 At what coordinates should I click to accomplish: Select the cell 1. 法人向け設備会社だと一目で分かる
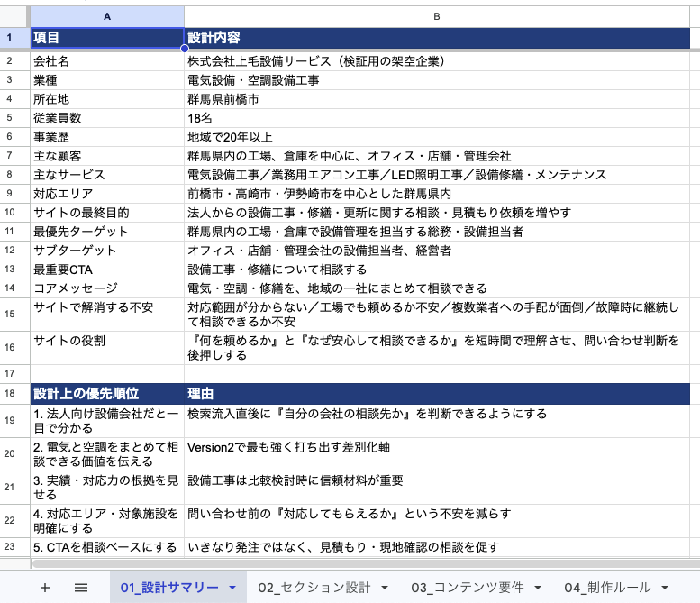(x=107, y=421)
